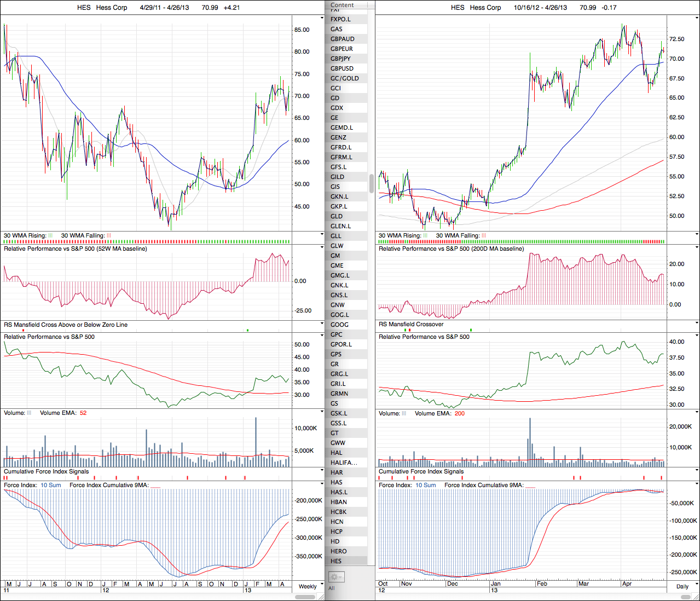700x601 pixels.
Task: Open weekly Cumulative Force Index Signals panel arrow
Action: click(x=322, y=471)
